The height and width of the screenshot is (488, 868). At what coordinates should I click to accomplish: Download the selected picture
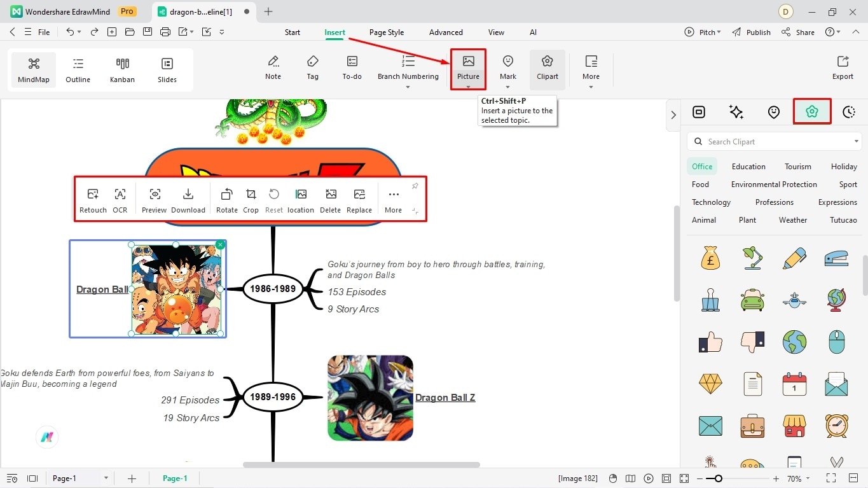pyautogui.click(x=188, y=200)
